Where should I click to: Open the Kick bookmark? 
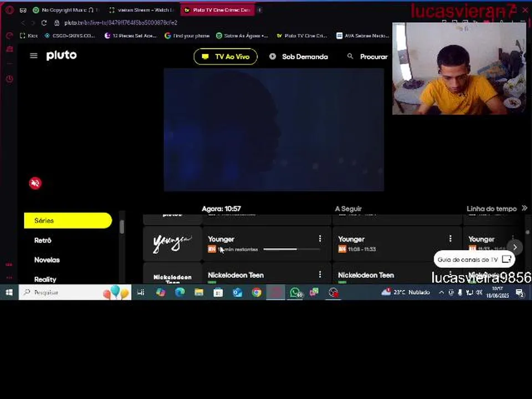[29, 35]
